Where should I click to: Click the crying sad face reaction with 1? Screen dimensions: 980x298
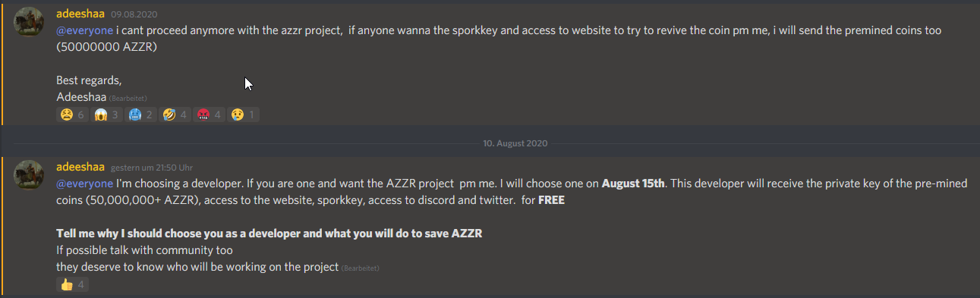click(x=244, y=115)
